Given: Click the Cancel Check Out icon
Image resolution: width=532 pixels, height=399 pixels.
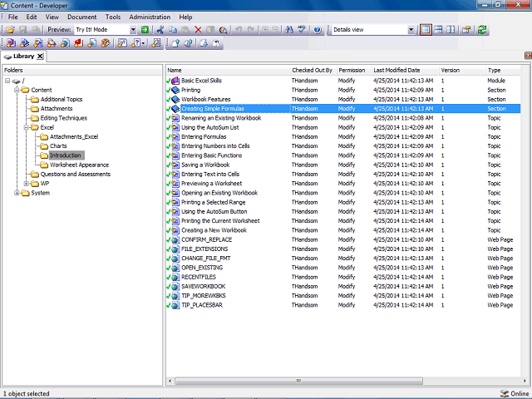Looking at the screenshot, I should coord(216,43).
